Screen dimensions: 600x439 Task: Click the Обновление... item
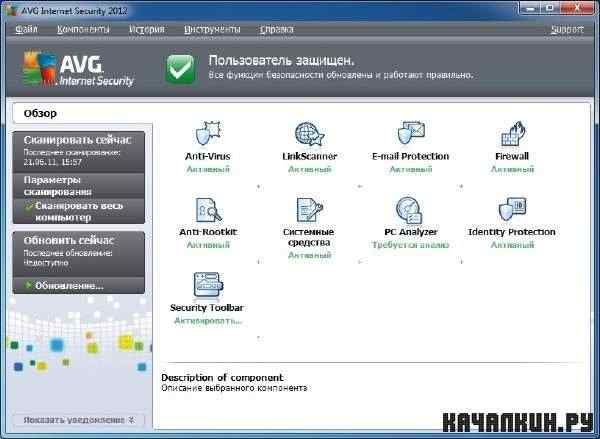[79, 286]
